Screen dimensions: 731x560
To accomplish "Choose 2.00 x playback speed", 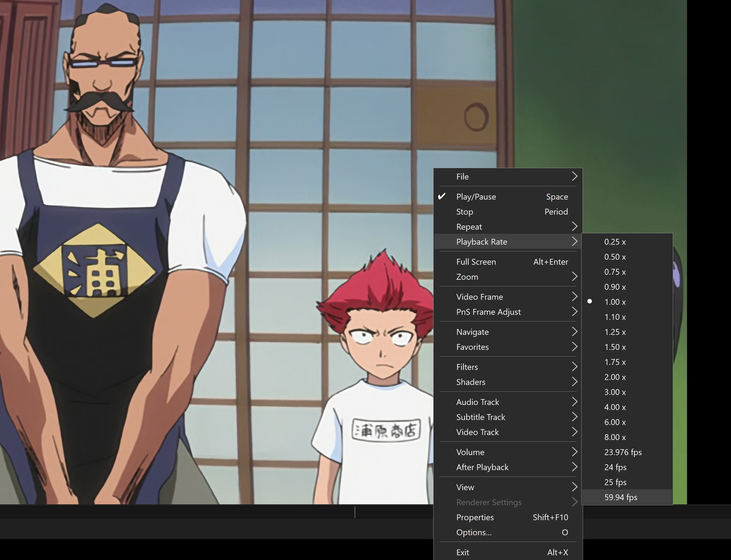I will 615,377.
